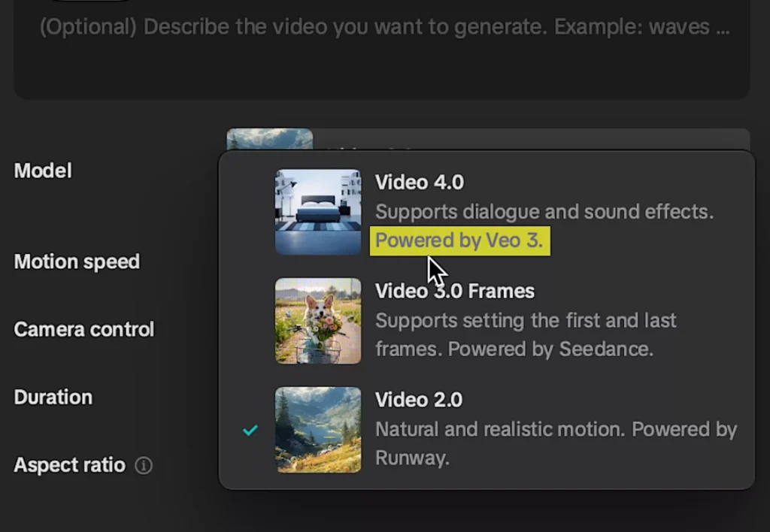Choose the Video 3.0 Frames model title
Screen dimensions: 770x532
click(454, 291)
